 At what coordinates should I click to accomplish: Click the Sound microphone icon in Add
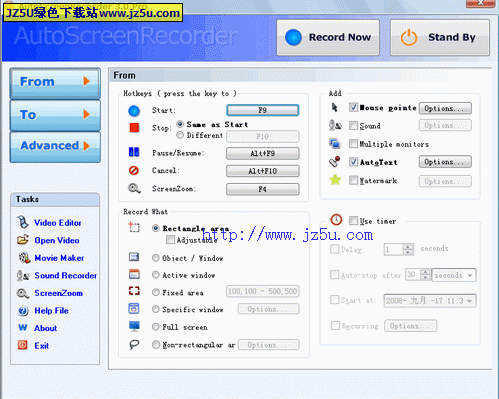tap(335, 125)
